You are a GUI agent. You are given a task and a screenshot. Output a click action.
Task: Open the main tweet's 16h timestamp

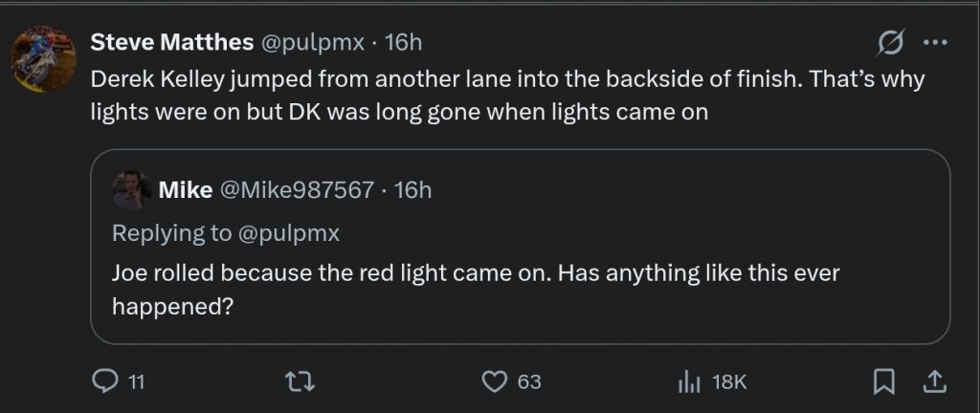click(402, 42)
